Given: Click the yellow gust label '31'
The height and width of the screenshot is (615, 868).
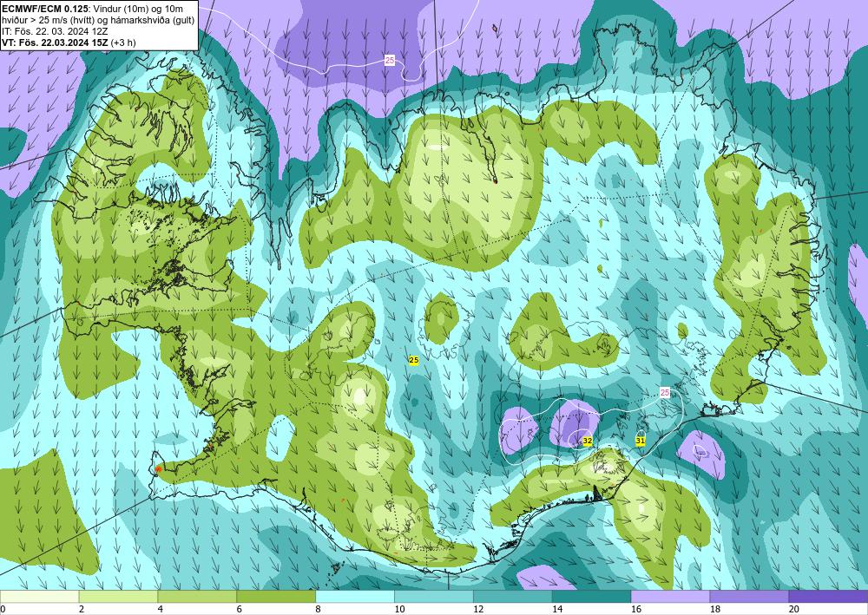Looking at the screenshot, I should tap(641, 441).
